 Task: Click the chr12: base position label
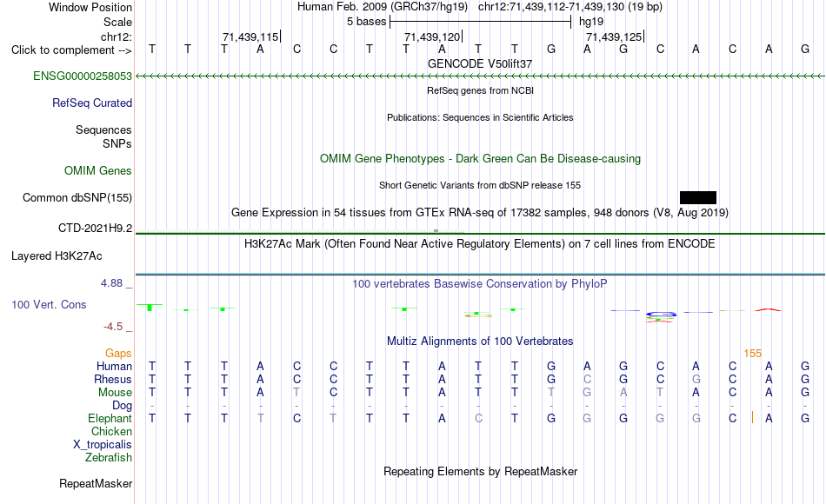[x=117, y=36]
